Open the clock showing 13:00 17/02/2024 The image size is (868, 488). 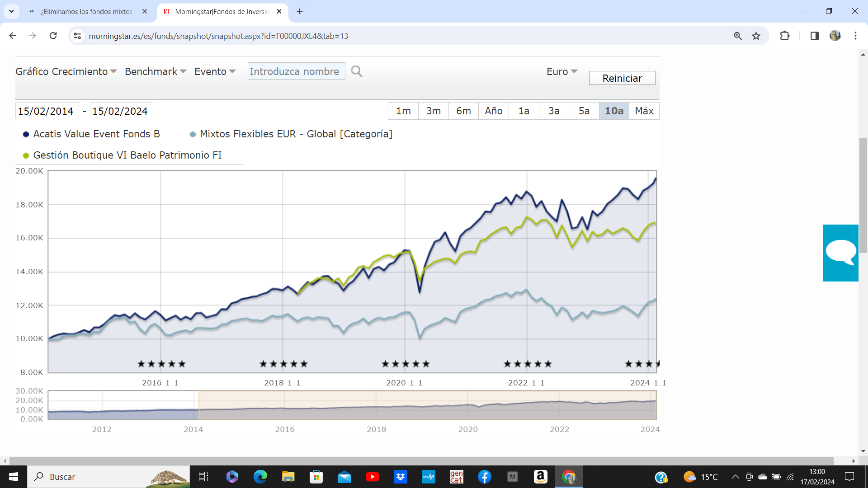tap(817, 477)
